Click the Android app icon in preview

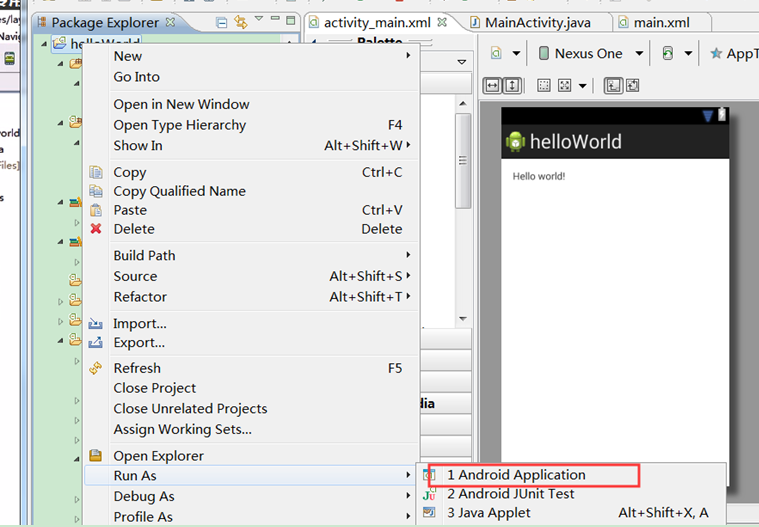point(515,142)
